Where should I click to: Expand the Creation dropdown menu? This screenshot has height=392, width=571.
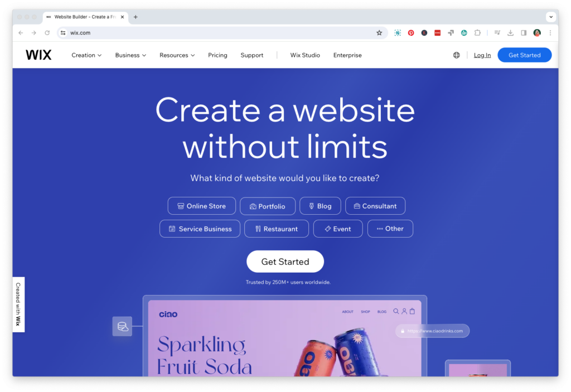[x=86, y=55]
